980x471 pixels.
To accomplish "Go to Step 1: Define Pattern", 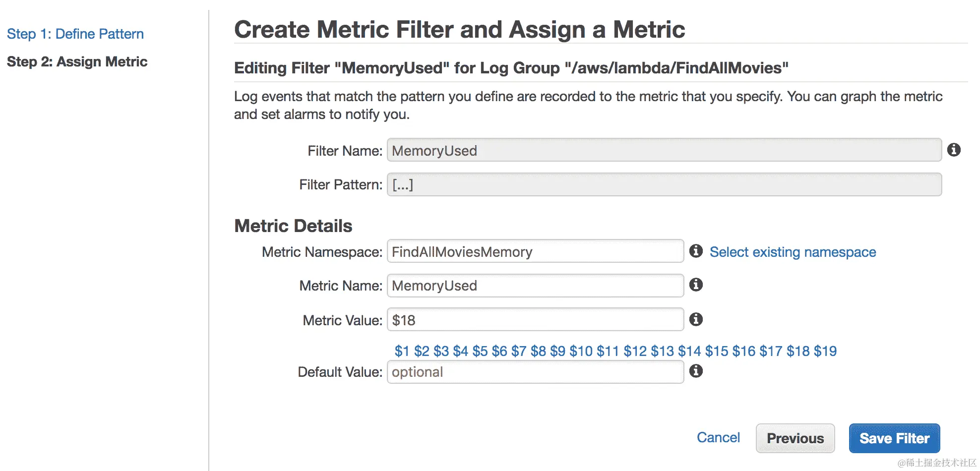I will point(75,34).
